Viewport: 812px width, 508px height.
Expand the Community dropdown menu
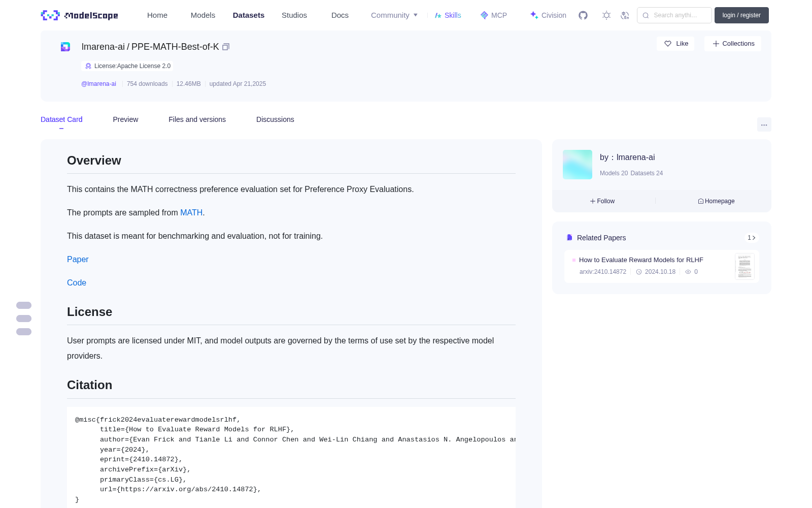(x=394, y=15)
